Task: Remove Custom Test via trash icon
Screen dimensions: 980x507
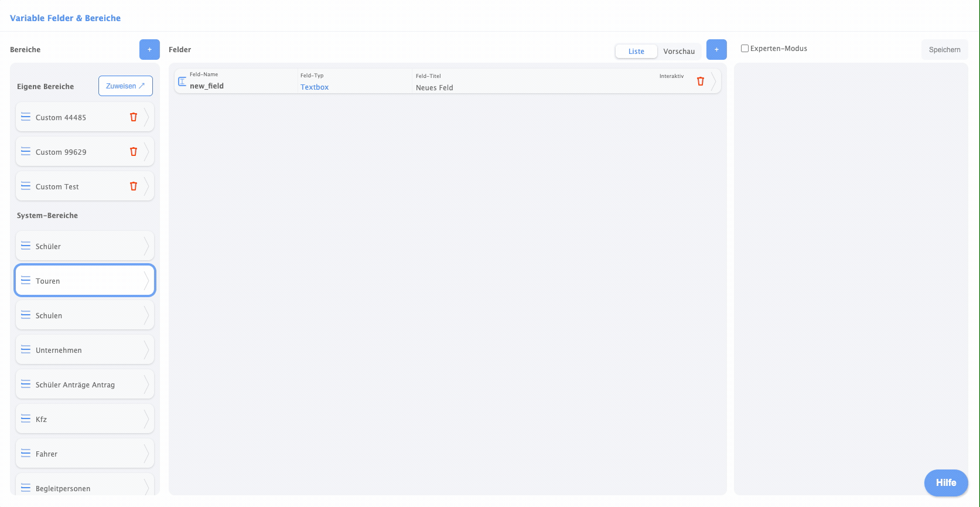Action: click(134, 186)
